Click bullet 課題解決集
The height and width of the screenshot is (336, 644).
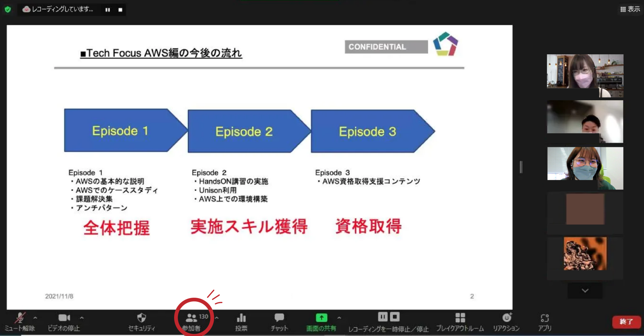pyautogui.click(x=92, y=199)
